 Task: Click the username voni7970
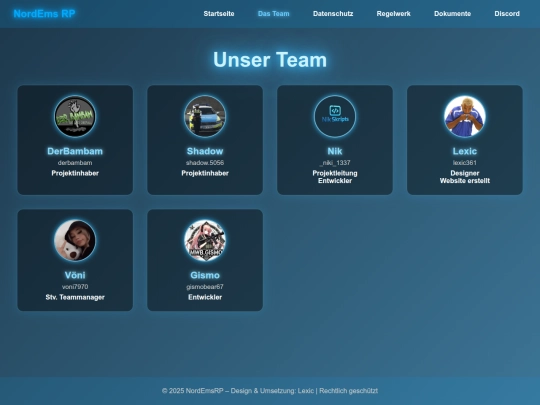(75, 287)
